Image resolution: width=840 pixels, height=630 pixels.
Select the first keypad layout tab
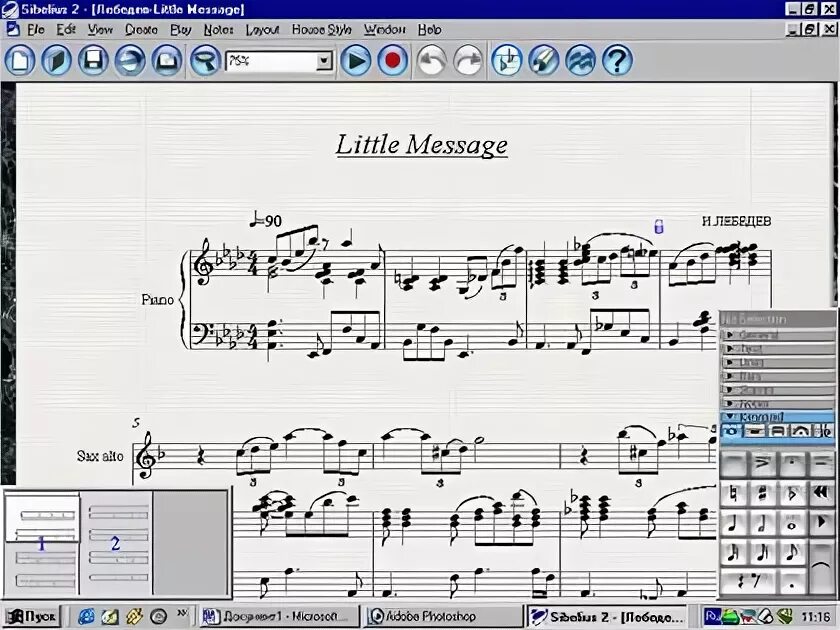pyautogui.click(x=731, y=431)
